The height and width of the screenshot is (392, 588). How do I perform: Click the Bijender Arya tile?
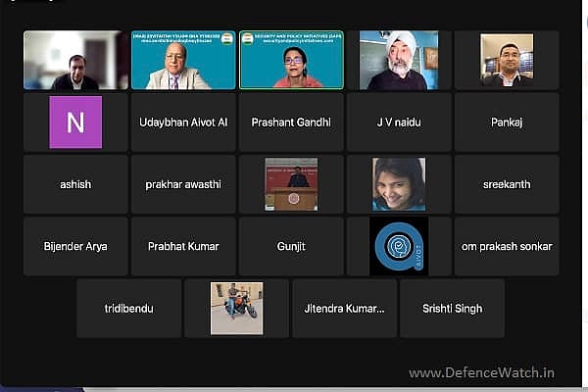(75, 246)
